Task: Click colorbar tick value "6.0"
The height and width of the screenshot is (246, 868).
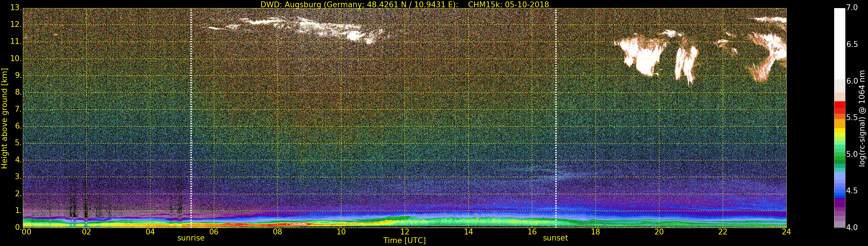Action: [852, 81]
